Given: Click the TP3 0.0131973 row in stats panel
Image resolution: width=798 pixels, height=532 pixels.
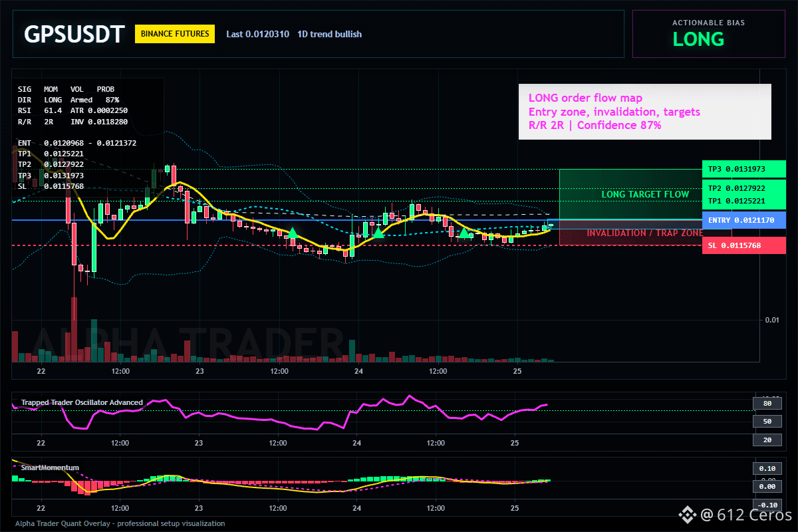Looking at the screenshot, I should tap(51, 175).
